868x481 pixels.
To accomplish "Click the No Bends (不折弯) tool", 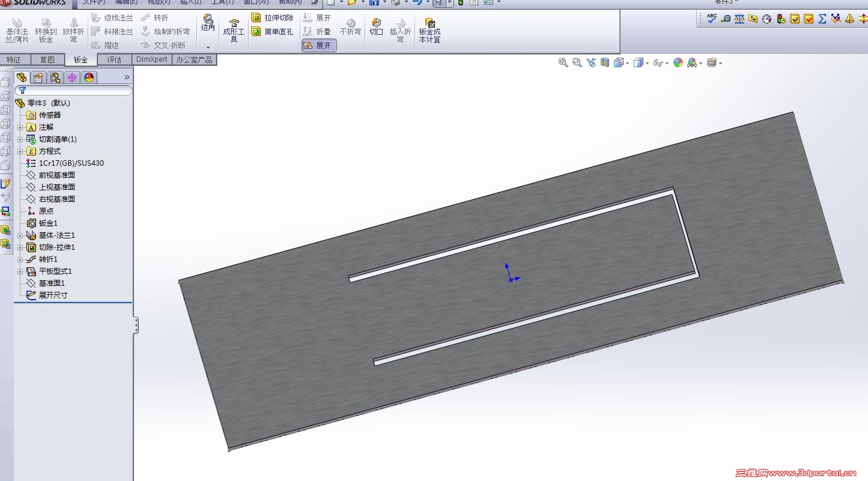I will pyautogui.click(x=351, y=27).
